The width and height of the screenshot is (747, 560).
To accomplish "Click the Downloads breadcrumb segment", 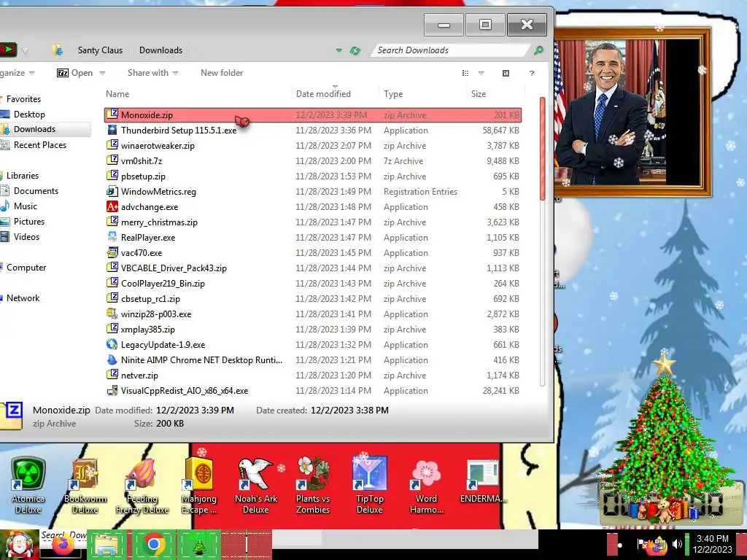I will 161,50.
